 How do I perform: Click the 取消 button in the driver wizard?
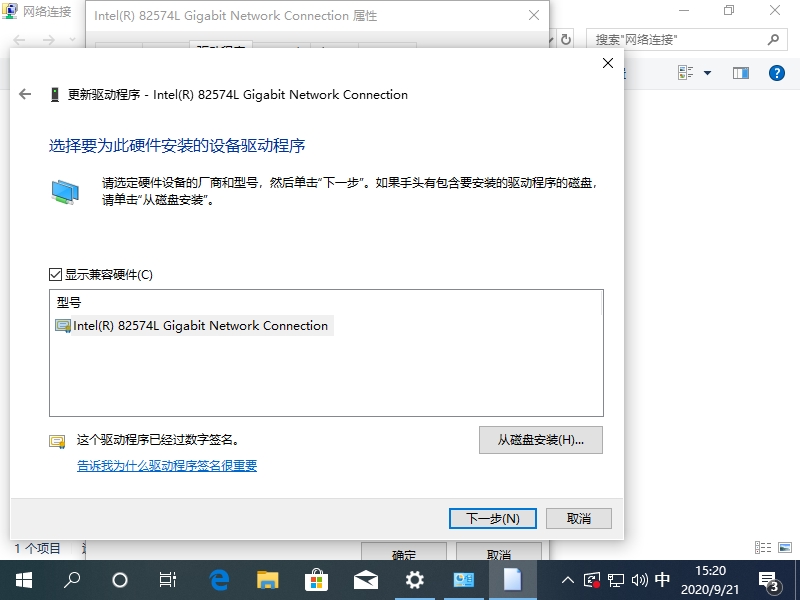[579, 518]
